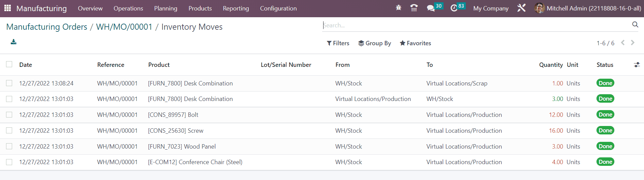Screen dimensions: 644x180
Task: Open the WH/MO/00001 breadcrumb link
Action: click(x=124, y=27)
